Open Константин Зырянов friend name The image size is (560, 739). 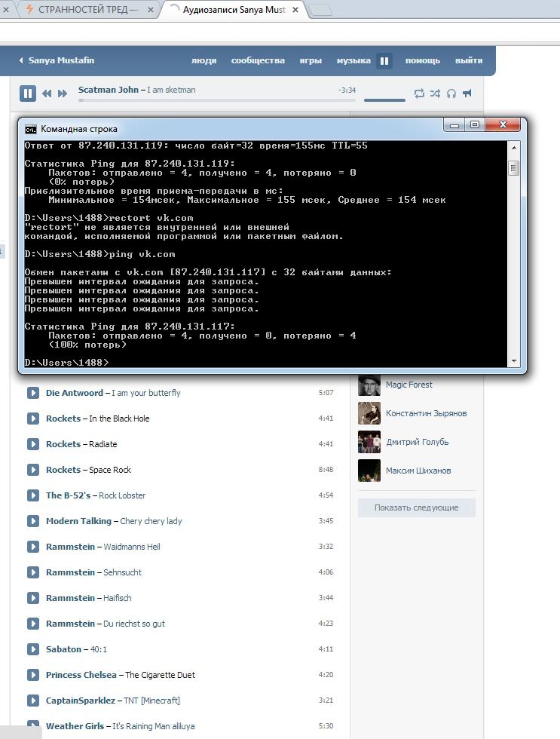pos(427,413)
